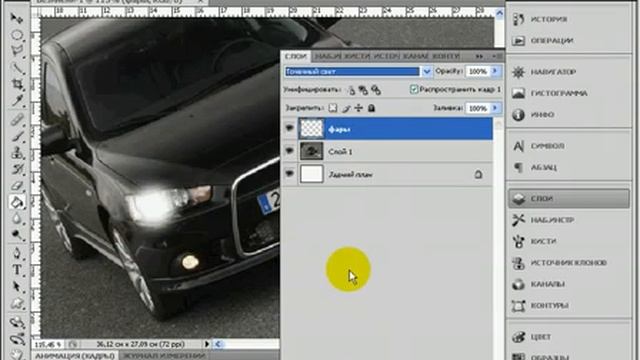Image resolution: width=640 pixels, height=360 pixels.
Task: Open СЛОИ in the right dock
Action: point(569,199)
